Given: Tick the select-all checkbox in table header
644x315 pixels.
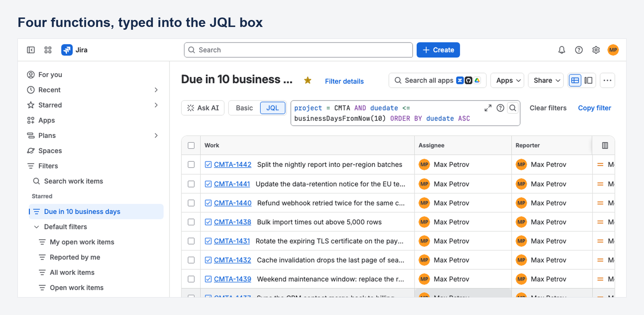Looking at the screenshot, I should point(191,146).
